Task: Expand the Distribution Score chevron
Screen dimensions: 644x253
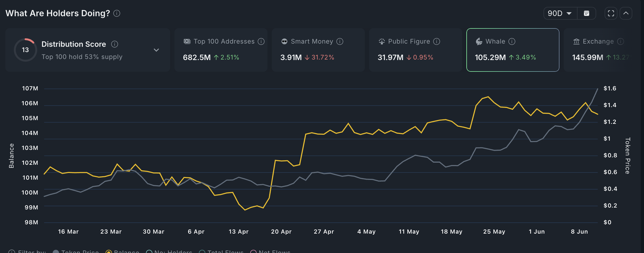Action: [156, 50]
